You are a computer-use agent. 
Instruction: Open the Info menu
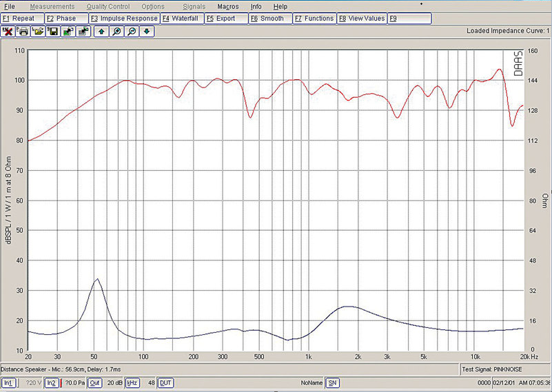pyautogui.click(x=256, y=6)
